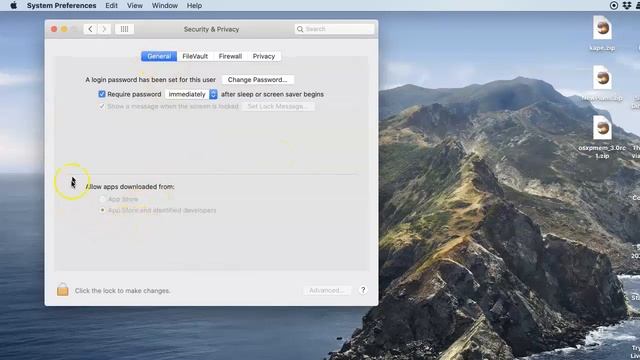The image size is (640, 360).
Task: Click the padlock icon to unlock
Action: (x=62, y=289)
